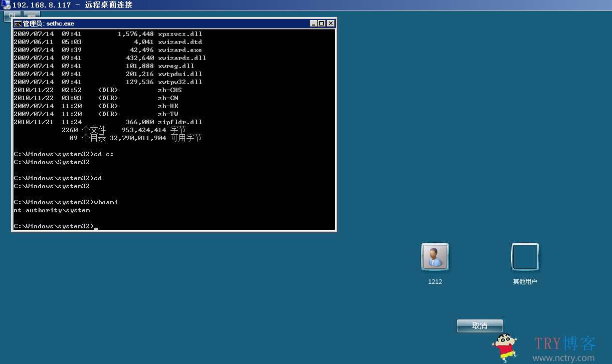The height and width of the screenshot is (364, 612).
Task: Click xpssvcs.dll in the directory listing
Action: point(180,34)
